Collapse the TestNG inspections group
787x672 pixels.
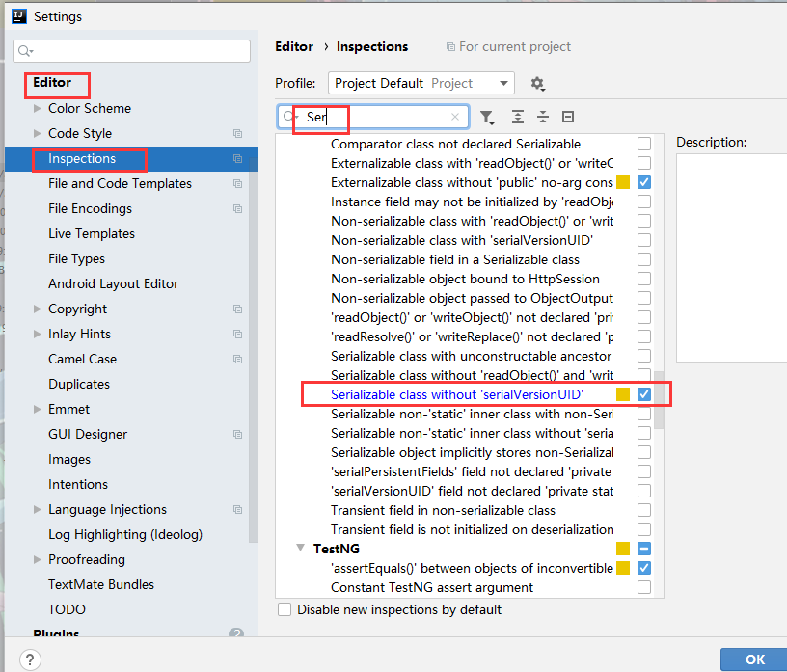(x=301, y=548)
